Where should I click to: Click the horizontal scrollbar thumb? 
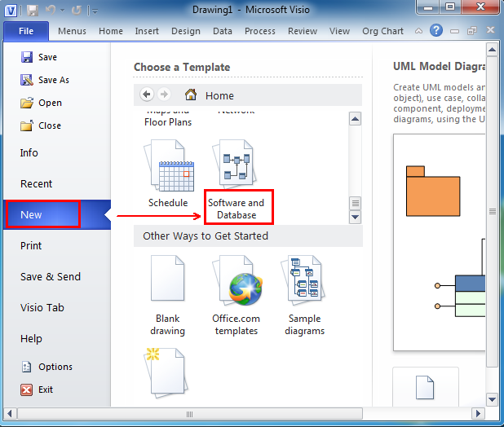[x=190, y=414]
